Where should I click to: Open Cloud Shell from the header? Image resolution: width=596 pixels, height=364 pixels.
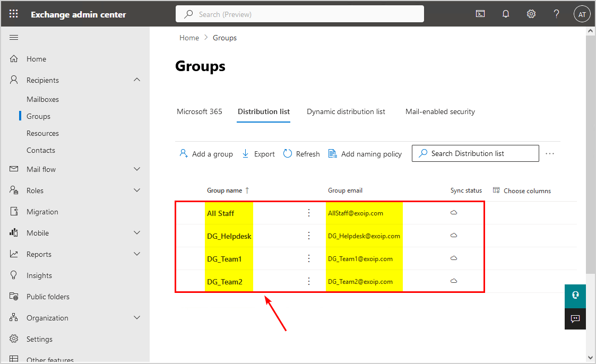pos(480,14)
